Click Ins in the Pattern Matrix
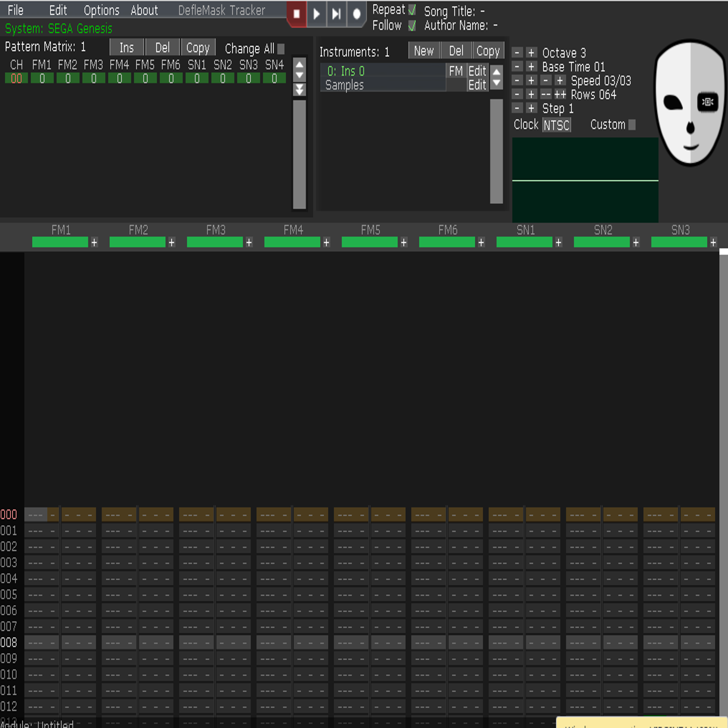The width and height of the screenshot is (728, 728). pos(126,48)
